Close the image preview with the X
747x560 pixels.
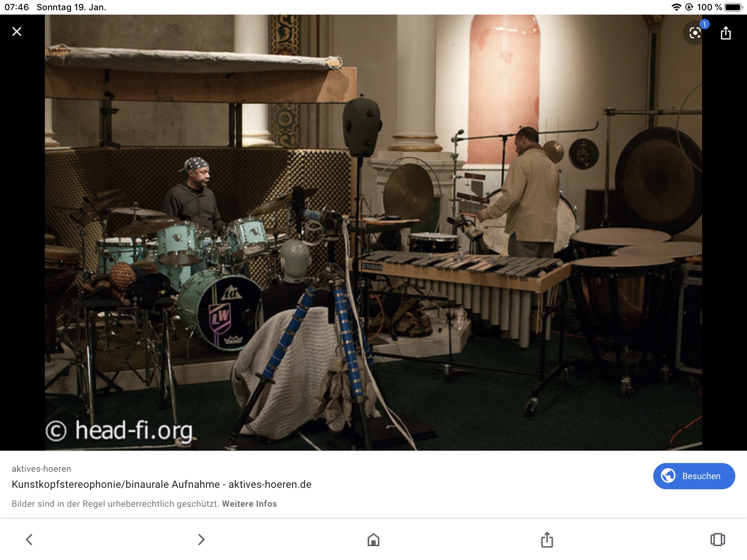(17, 32)
